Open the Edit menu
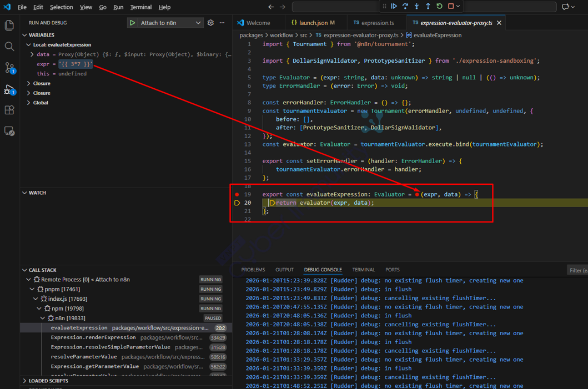Screen dimensions: 588x389 (38, 7)
